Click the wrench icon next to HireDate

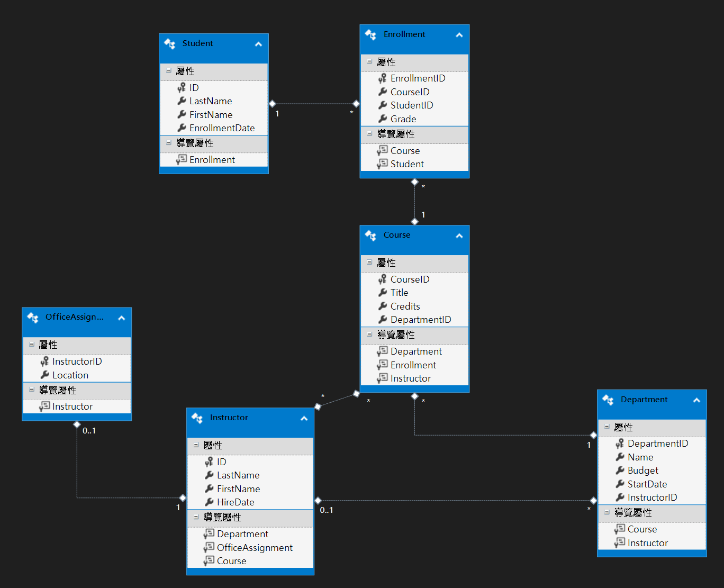[209, 502]
